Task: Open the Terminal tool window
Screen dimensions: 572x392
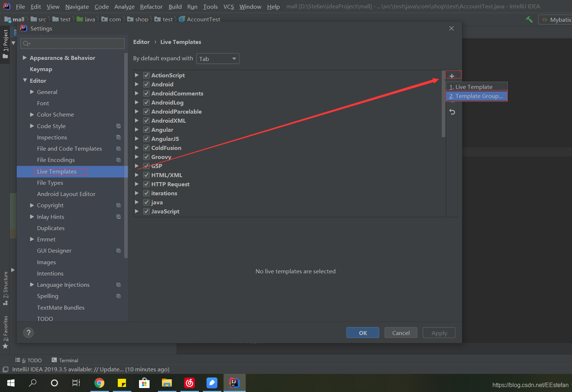Action: (x=65, y=360)
